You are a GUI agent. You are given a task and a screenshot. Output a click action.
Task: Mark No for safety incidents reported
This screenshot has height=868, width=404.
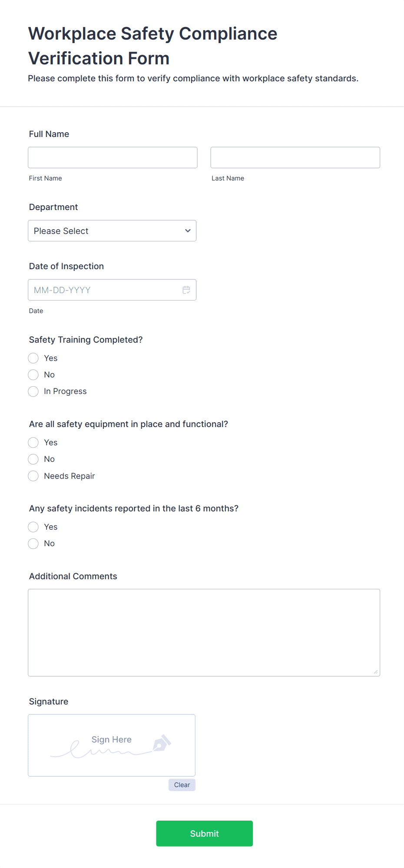point(33,544)
